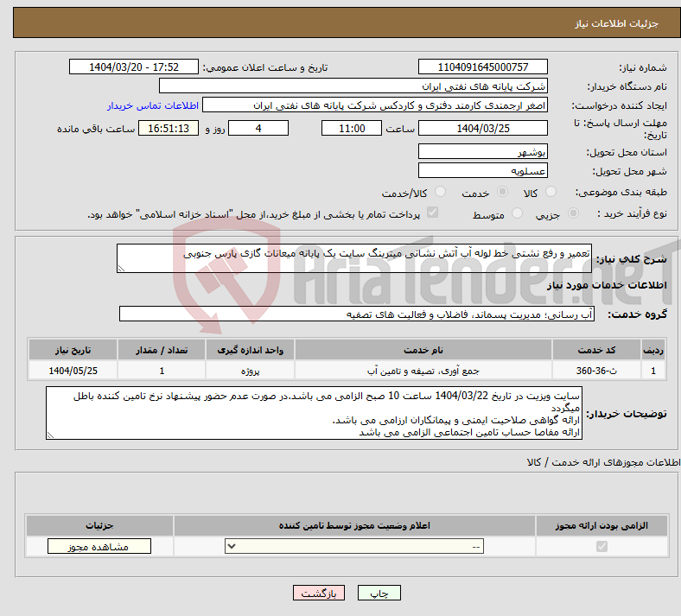Click the unit cell پروژه
The height and width of the screenshot is (616, 681).
click(250, 371)
